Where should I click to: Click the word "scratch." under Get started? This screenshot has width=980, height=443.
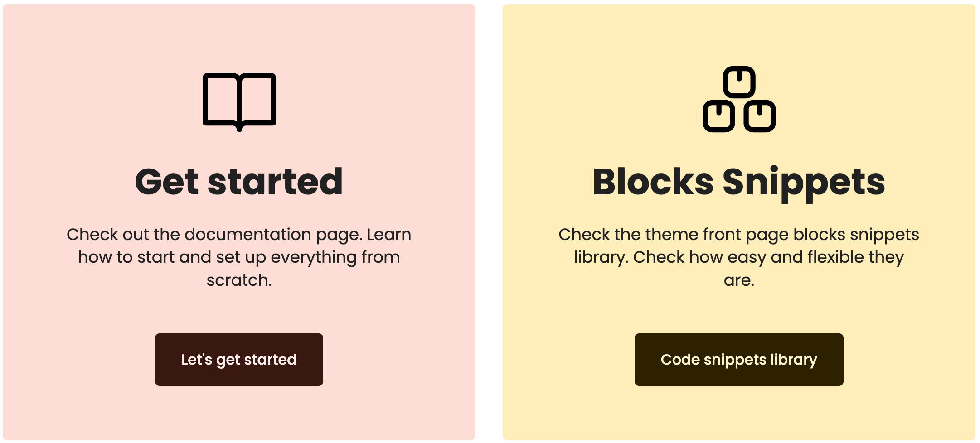239,280
